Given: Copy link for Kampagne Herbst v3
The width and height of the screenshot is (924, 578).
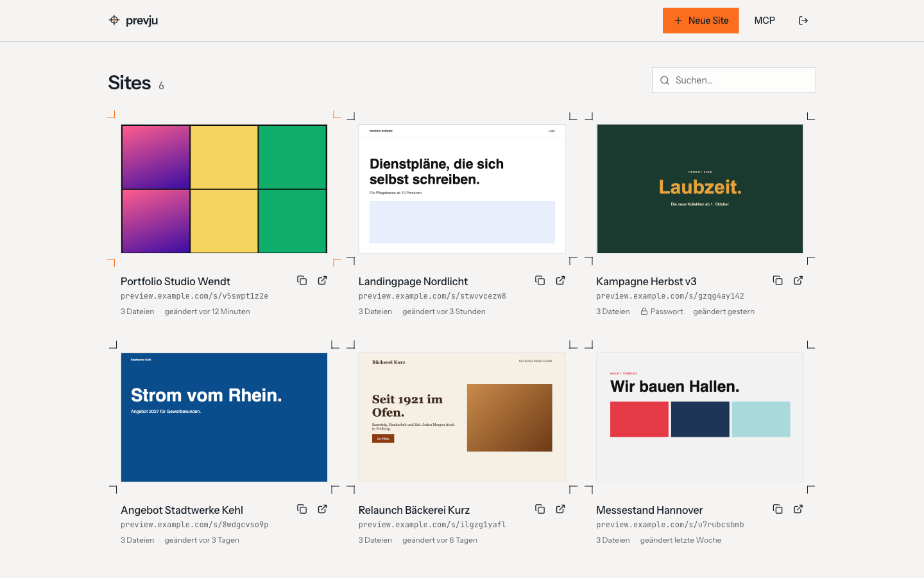Looking at the screenshot, I should coord(778,281).
